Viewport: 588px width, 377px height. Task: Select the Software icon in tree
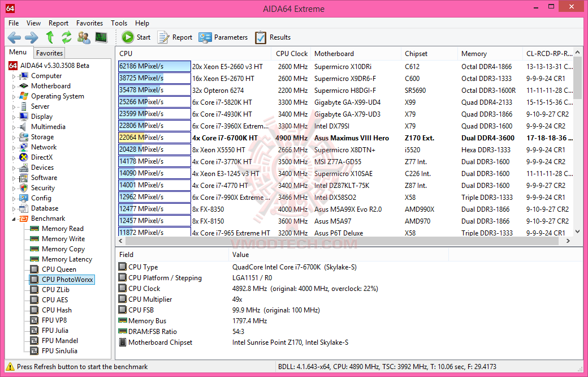[24, 178]
